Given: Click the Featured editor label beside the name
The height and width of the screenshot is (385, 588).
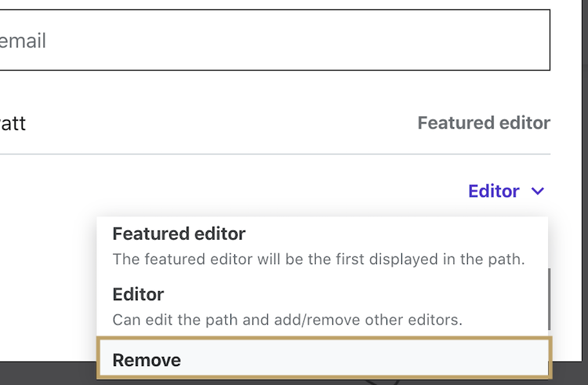Looking at the screenshot, I should (484, 123).
